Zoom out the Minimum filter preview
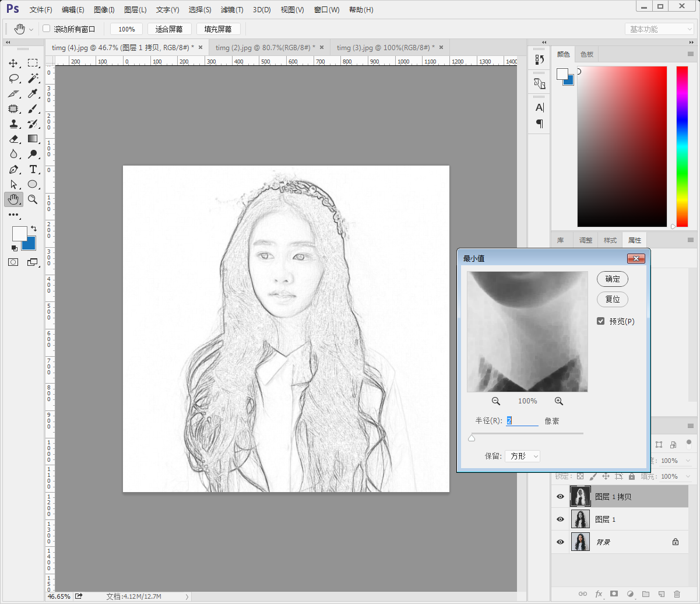The height and width of the screenshot is (604, 700). 496,401
